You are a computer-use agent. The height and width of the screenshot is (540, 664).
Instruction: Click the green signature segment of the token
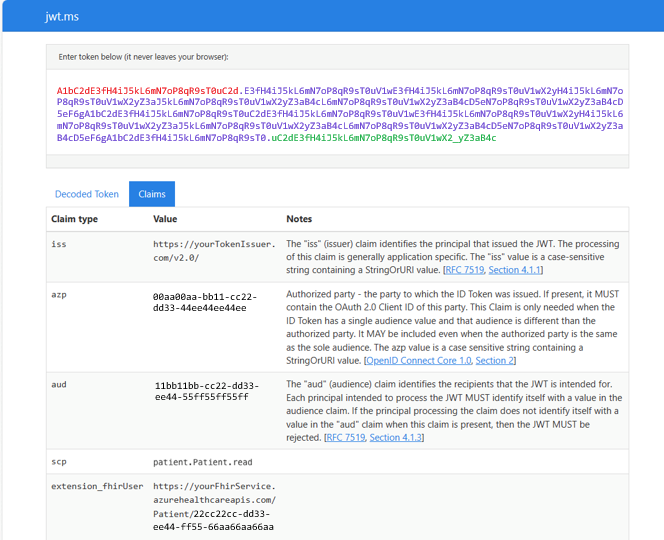click(x=384, y=138)
